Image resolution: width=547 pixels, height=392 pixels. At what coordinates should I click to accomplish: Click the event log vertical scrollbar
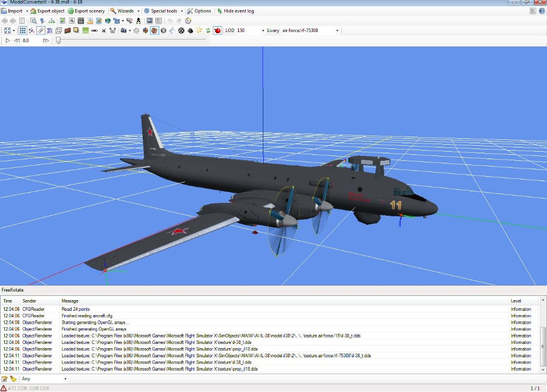[x=543, y=335]
